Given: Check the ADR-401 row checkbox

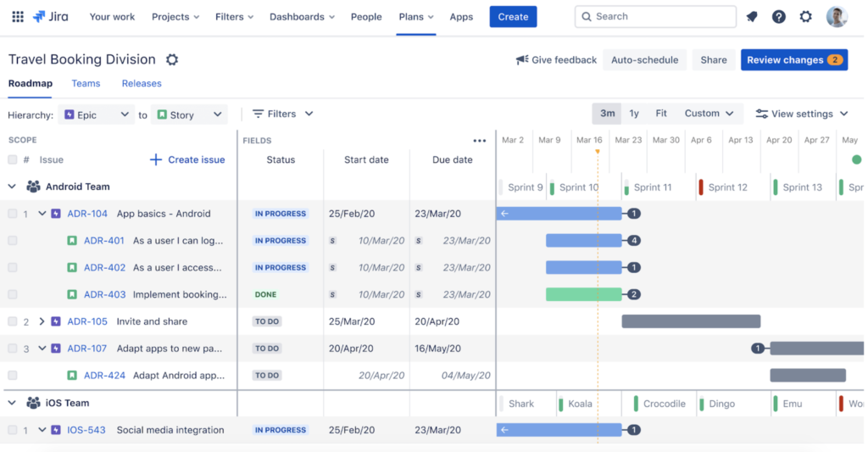Looking at the screenshot, I should click(12, 240).
